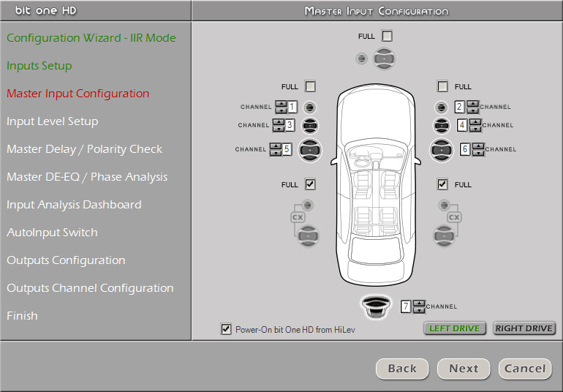Jump to the Finish step
Viewport: 563px width, 392px height.
(22, 316)
